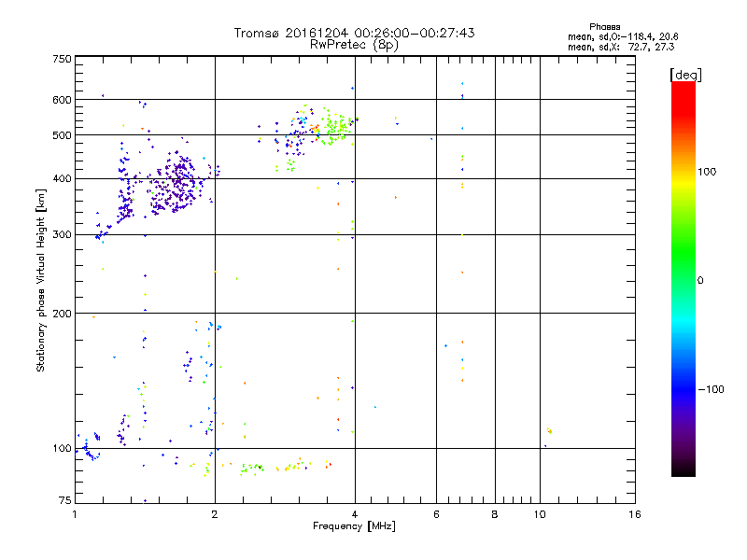Screen dimensions: 747x560
Task: Click the colorbar label '100'
Action: click(x=707, y=172)
